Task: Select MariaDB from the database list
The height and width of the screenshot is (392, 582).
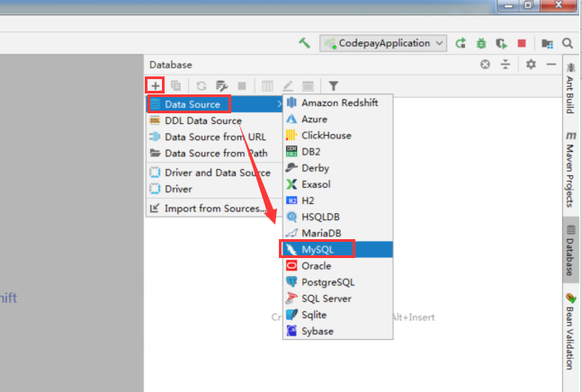Action: coord(337,233)
